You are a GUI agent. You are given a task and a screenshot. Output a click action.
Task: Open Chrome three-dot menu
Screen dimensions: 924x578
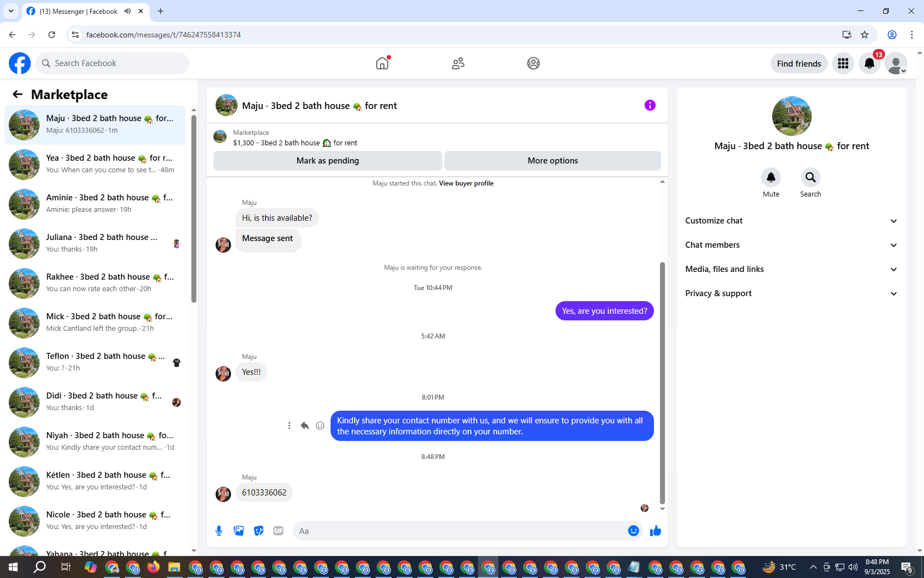(x=912, y=35)
